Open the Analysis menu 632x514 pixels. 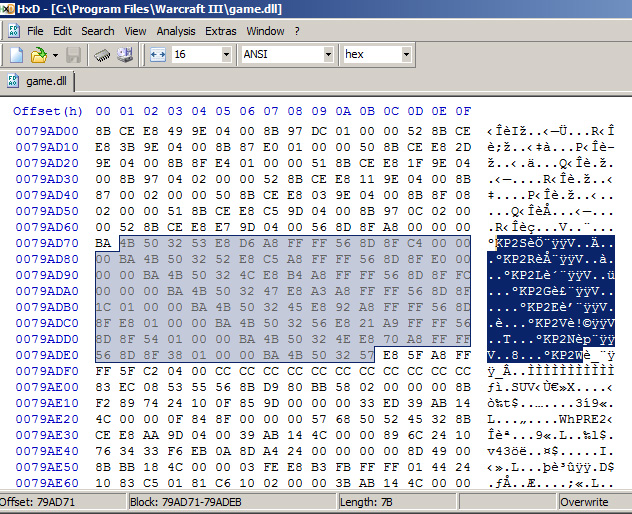pos(176,31)
